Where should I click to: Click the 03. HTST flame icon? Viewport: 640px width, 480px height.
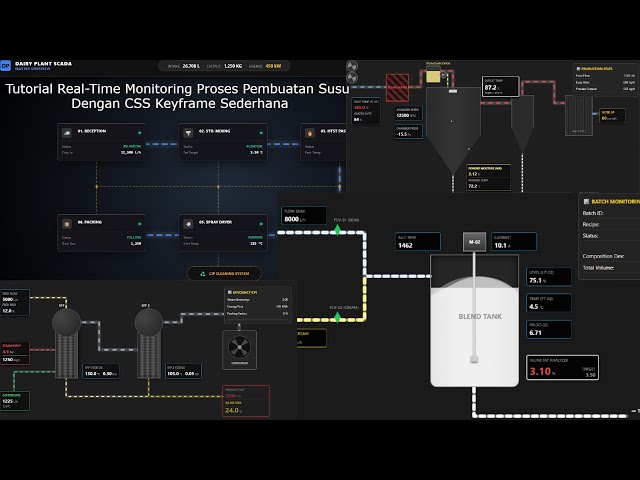310,133
